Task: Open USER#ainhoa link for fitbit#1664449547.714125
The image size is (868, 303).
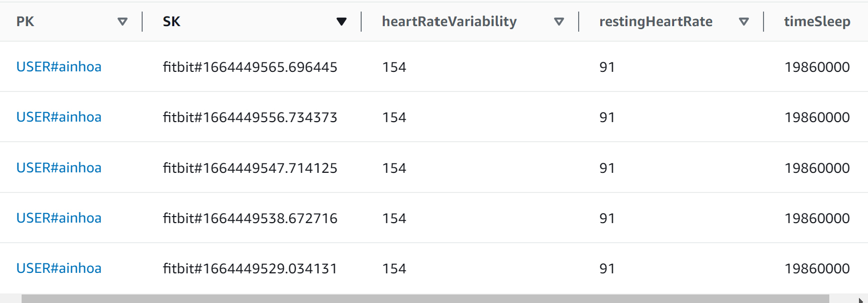Action: click(59, 168)
